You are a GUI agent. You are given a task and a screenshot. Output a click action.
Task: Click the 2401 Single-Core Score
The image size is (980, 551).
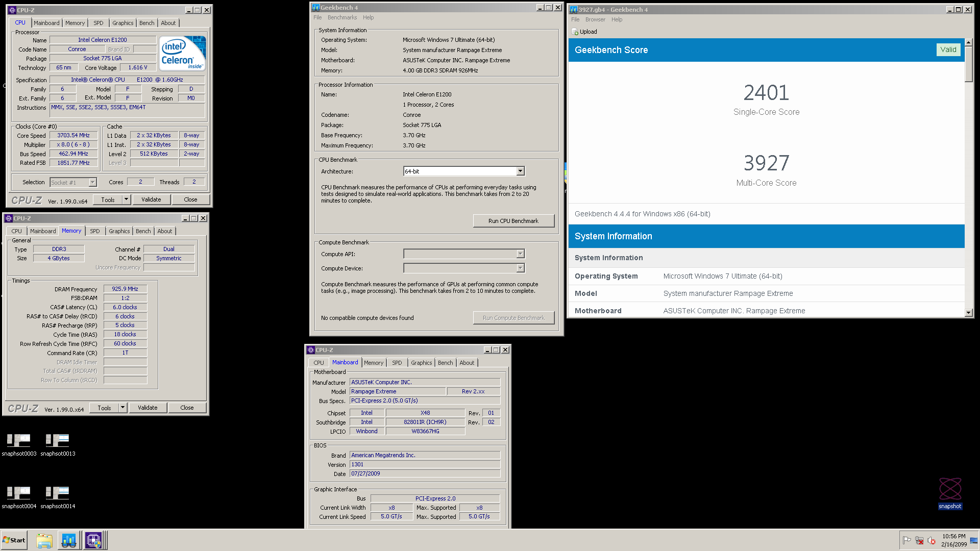point(766,93)
